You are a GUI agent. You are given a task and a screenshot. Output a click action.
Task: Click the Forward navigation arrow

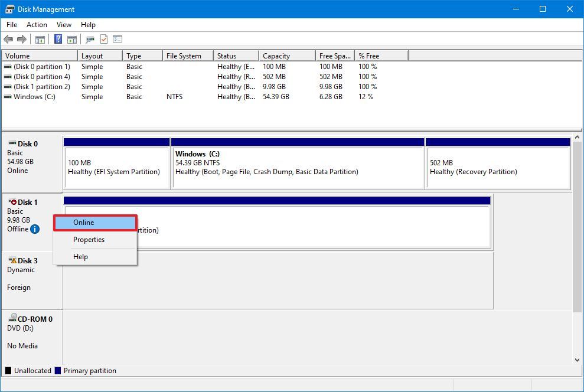22,40
